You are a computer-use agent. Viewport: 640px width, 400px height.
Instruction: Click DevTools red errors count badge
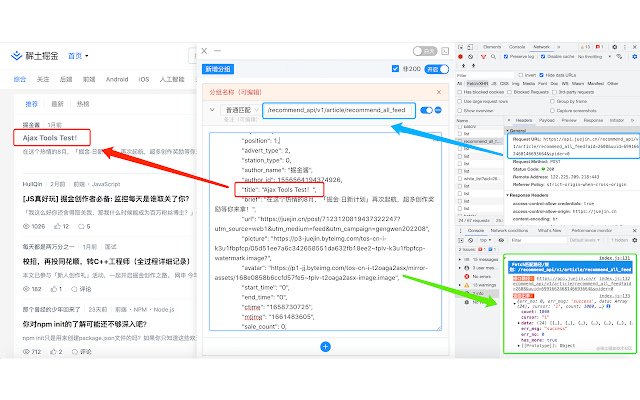[x=599, y=47]
